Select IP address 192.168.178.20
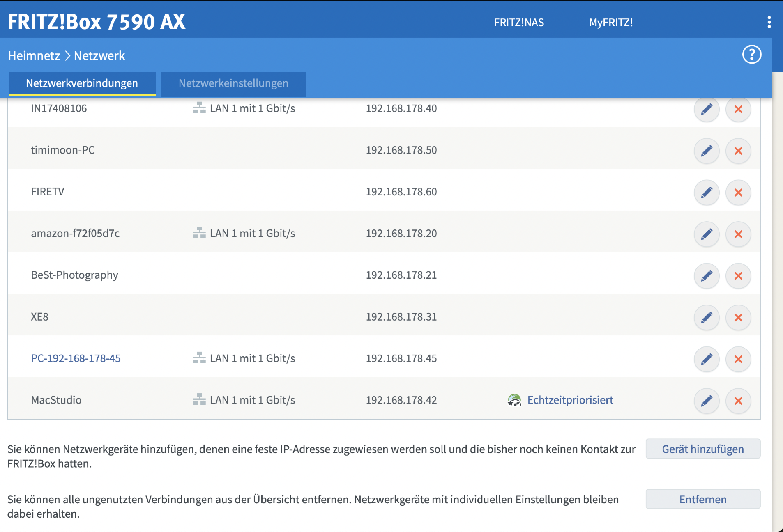The width and height of the screenshot is (783, 532). (x=401, y=233)
